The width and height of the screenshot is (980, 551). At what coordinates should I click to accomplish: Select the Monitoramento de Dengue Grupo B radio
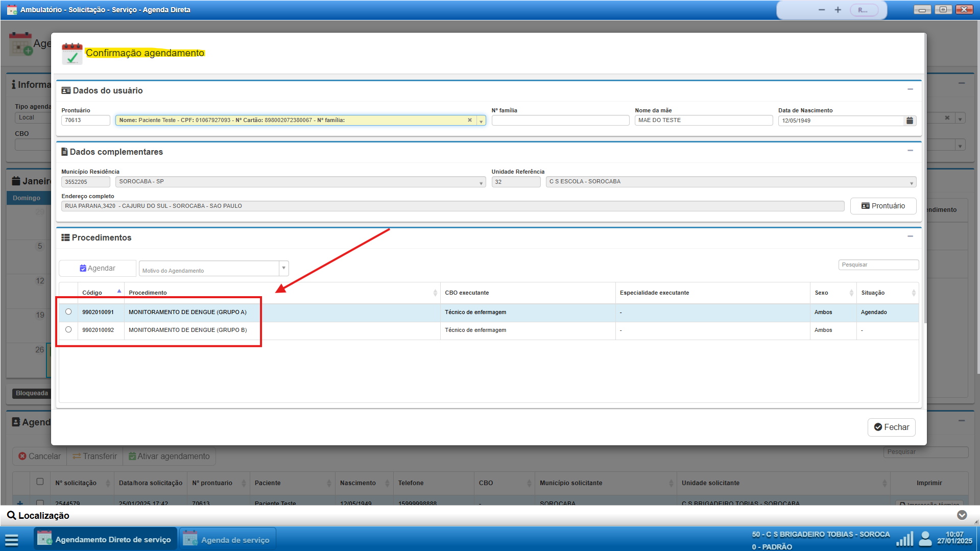pyautogui.click(x=68, y=330)
